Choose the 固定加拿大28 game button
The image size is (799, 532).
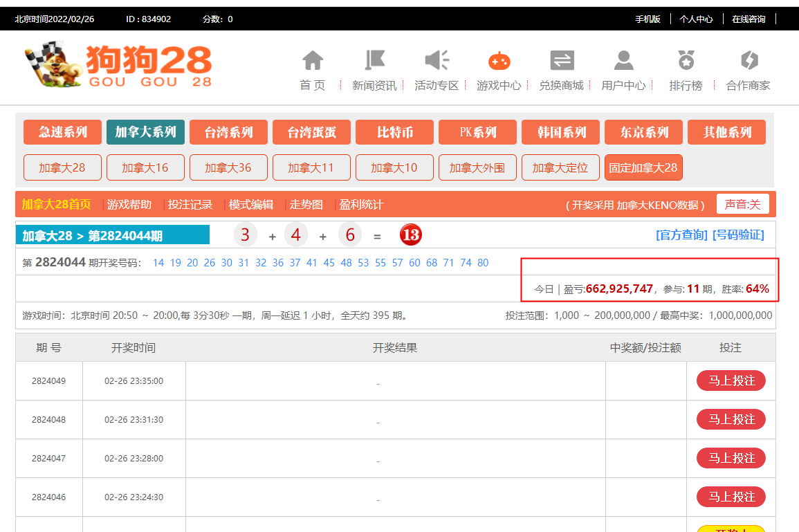[x=643, y=167]
